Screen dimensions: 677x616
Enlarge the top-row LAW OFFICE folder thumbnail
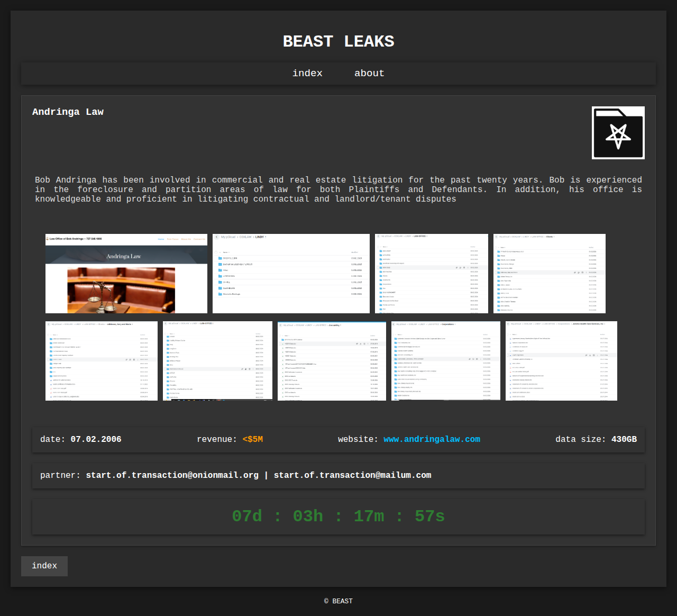tap(432, 274)
